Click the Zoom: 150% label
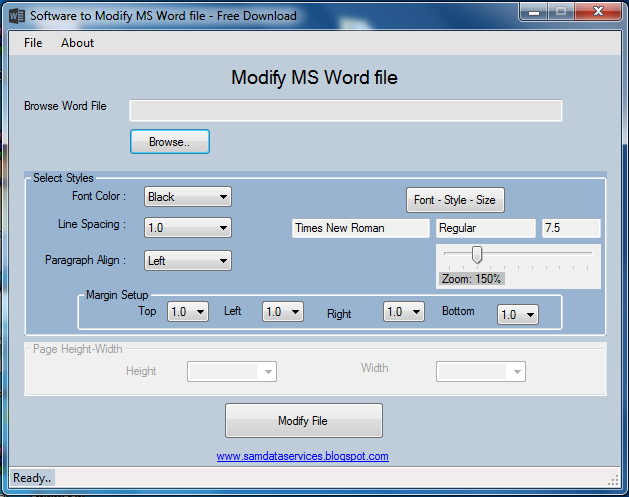Image resolution: width=629 pixels, height=497 pixels. click(x=471, y=279)
